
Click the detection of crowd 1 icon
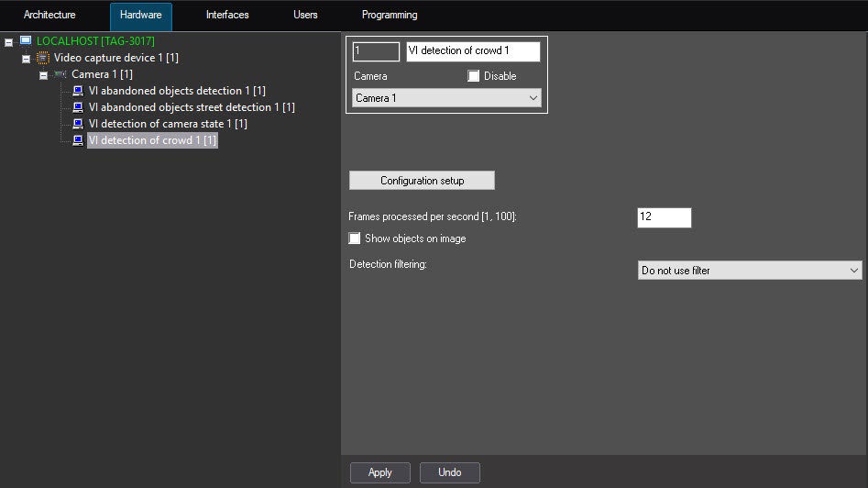(x=78, y=140)
